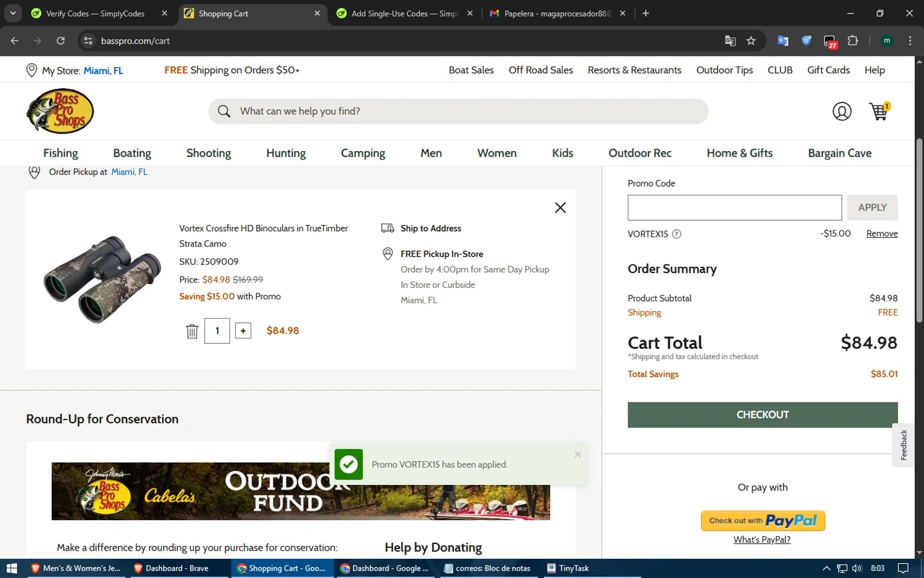924x578 pixels.
Task: Open the shopping cart icon in header
Action: (x=878, y=112)
